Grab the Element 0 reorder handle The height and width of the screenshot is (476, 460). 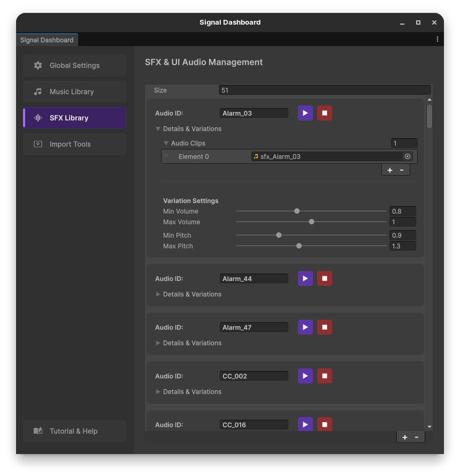(166, 155)
